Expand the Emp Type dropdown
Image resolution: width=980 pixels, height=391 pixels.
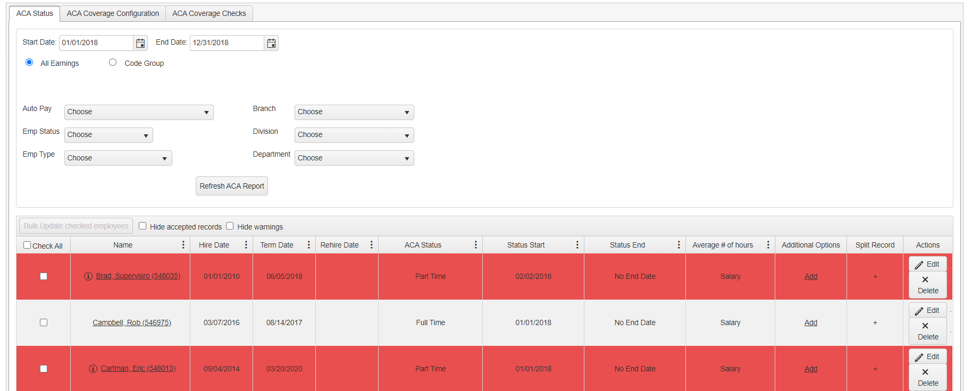pyautogui.click(x=118, y=158)
